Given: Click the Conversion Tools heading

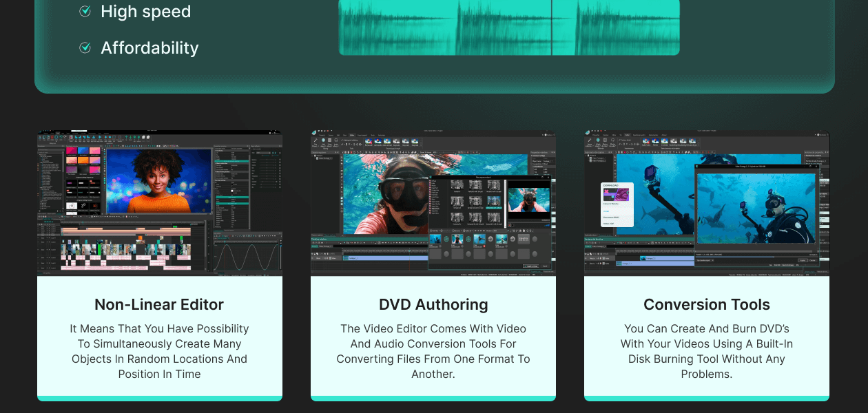Looking at the screenshot, I should (x=707, y=304).
